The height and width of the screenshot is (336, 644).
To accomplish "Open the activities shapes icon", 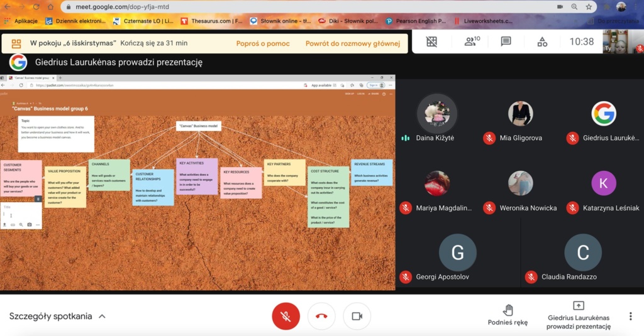I will 542,41.
